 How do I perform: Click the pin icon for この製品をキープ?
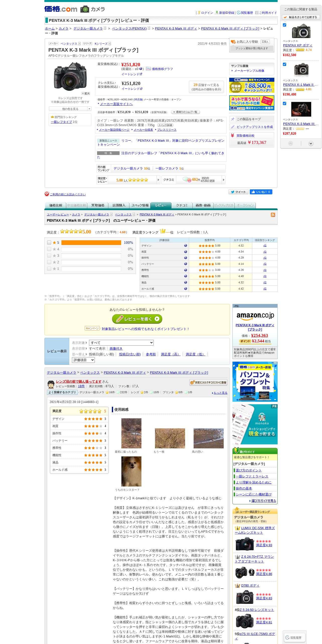233,119
